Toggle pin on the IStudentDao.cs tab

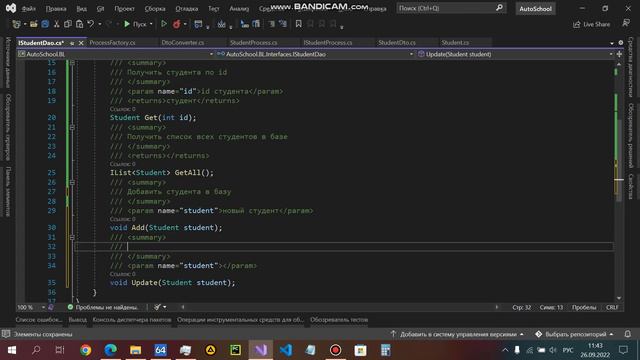(72, 43)
